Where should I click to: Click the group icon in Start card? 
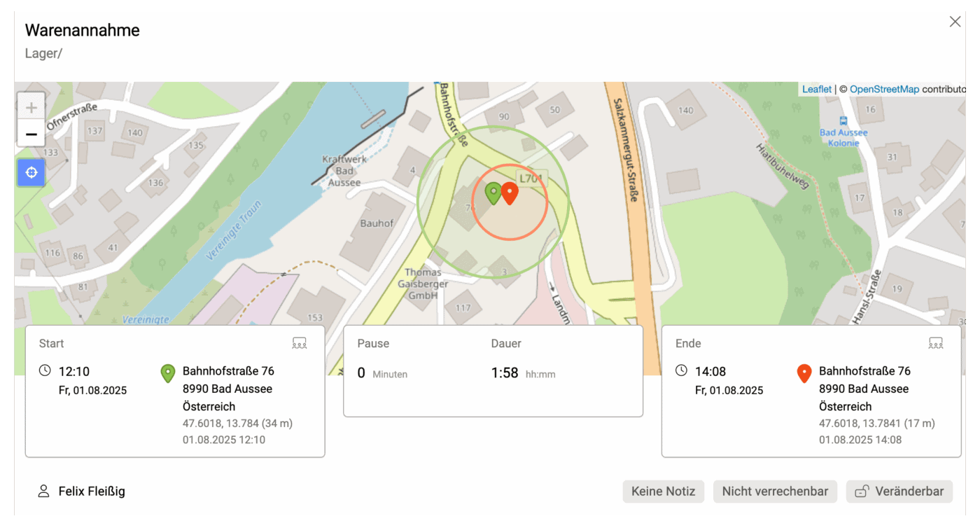click(x=300, y=343)
